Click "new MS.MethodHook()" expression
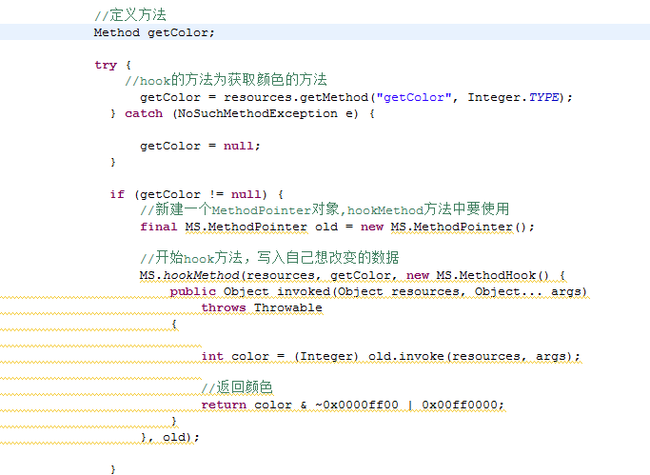Viewport: 650px width, 475px height. click(478, 275)
